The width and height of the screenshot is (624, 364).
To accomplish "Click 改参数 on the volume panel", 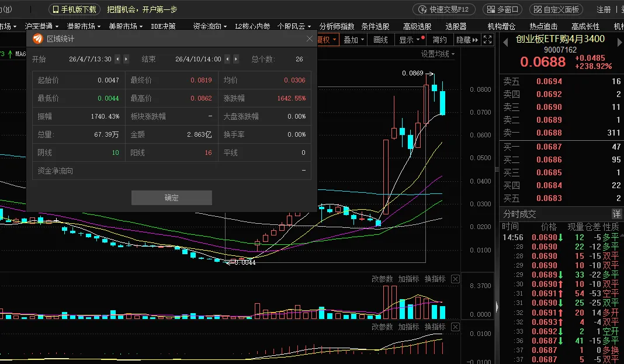I will (382, 279).
